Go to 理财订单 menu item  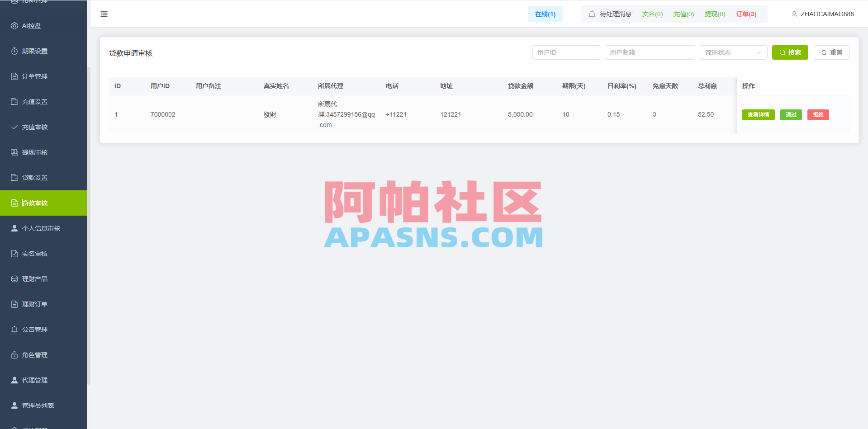point(43,304)
